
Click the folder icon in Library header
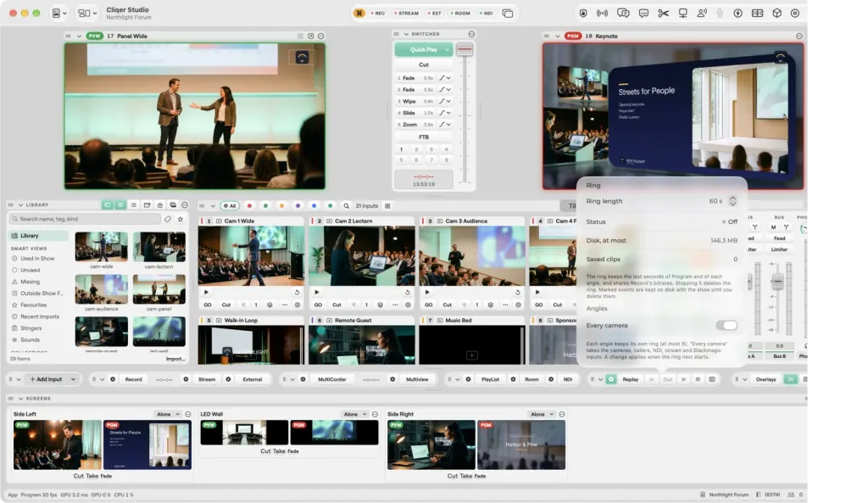tap(147, 205)
